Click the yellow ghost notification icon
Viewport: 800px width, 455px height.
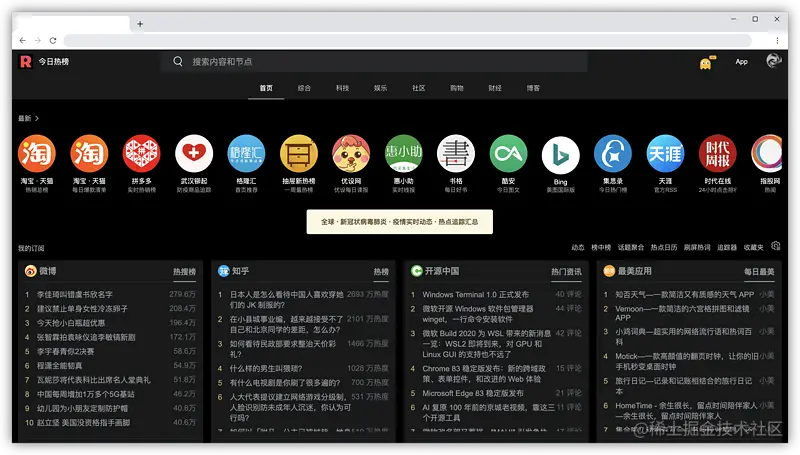pyautogui.click(x=706, y=64)
